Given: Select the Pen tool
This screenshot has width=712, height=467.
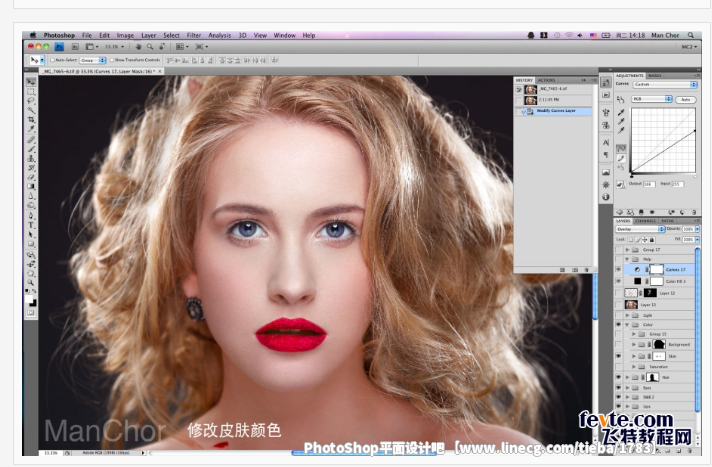Looking at the screenshot, I should (30, 216).
